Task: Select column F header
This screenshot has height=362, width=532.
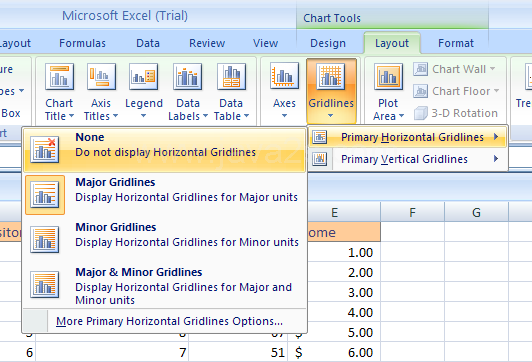Action: [412, 212]
